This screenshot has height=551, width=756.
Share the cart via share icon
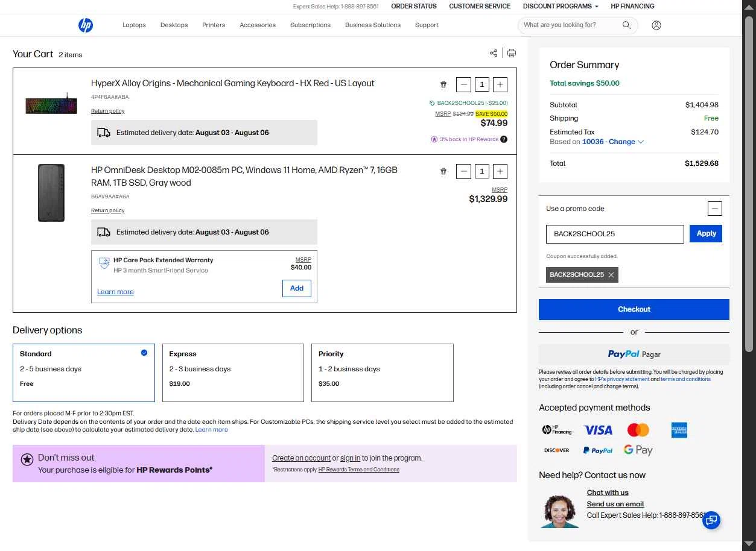(494, 53)
